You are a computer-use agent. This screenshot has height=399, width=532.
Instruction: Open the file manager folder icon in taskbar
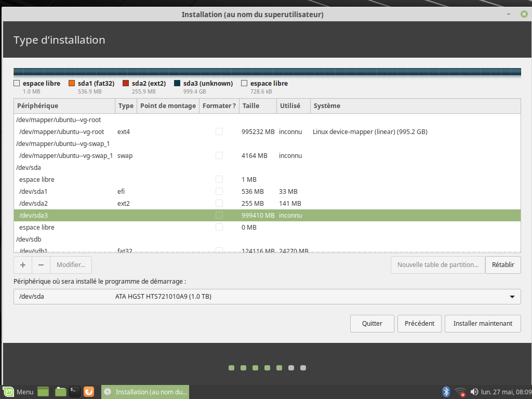[x=61, y=392]
